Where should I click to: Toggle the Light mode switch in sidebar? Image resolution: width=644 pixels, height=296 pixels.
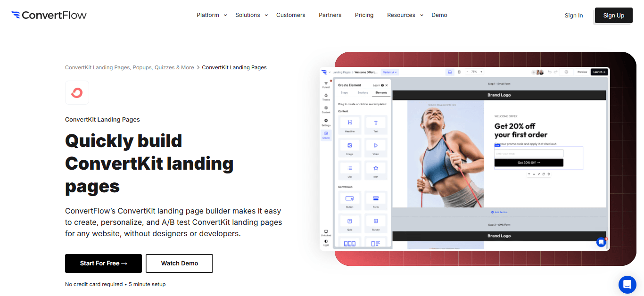326,242
